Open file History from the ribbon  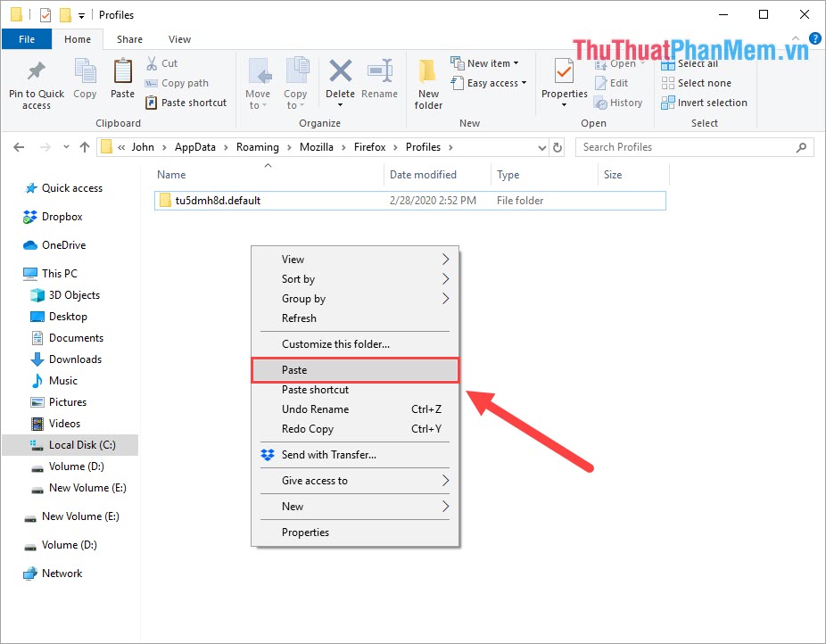tap(619, 102)
